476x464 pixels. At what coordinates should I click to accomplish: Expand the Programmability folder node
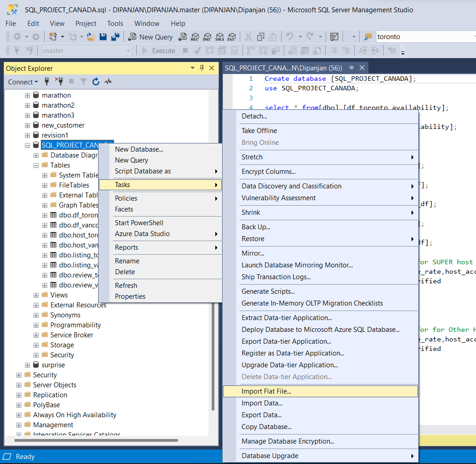coord(36,326)
